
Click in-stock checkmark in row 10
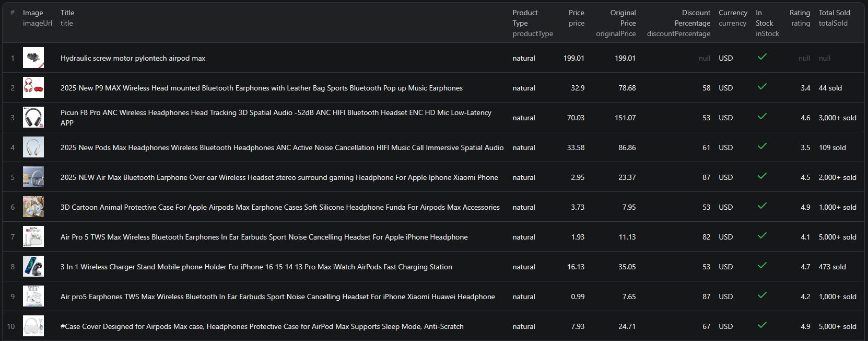click(x=762, y=325)
